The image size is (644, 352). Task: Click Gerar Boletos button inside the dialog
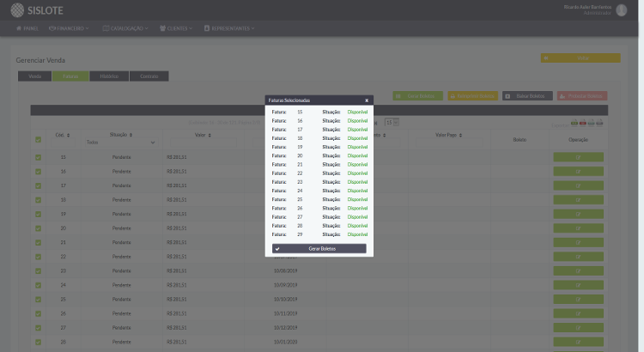tap(319, 248)
